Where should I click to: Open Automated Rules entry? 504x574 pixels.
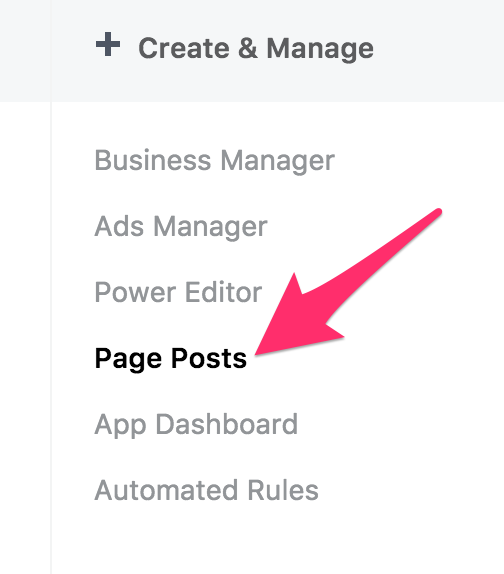click(206, 490)
